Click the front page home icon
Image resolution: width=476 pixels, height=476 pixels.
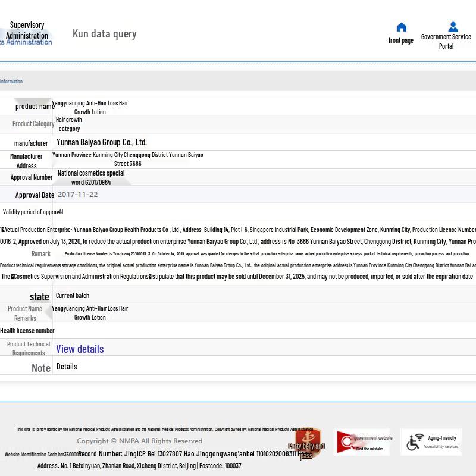click(x=401, y=27)
